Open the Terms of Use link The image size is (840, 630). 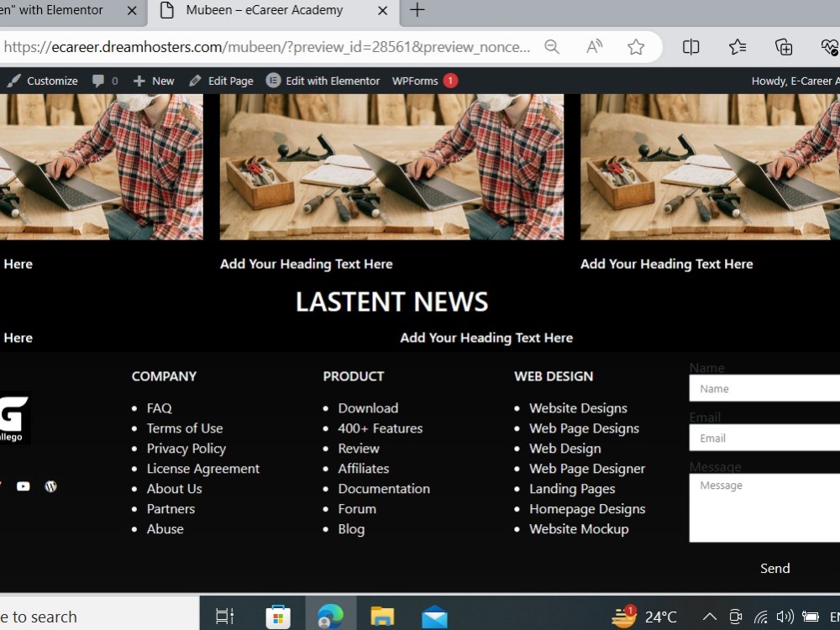(x=185, y=428)
